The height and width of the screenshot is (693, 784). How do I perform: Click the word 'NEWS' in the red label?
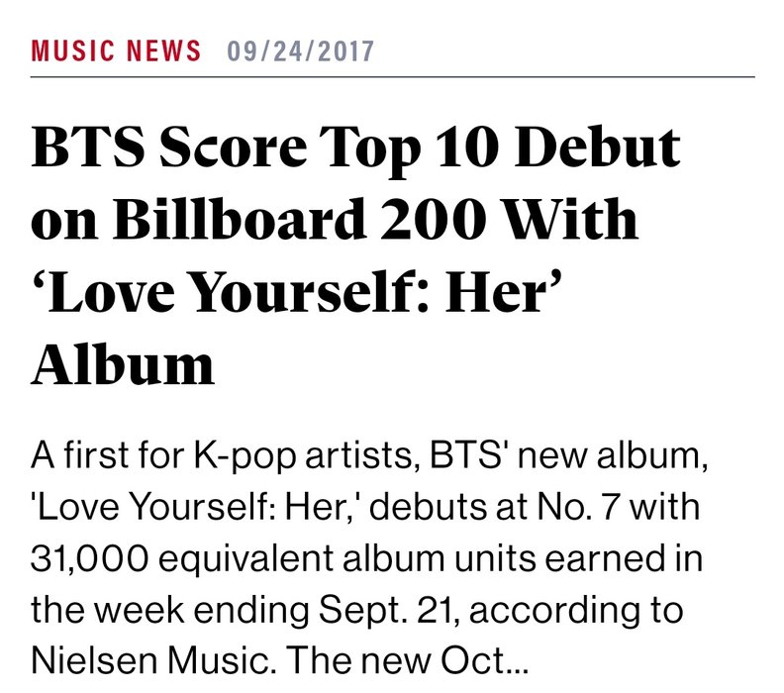click(163, 51)
